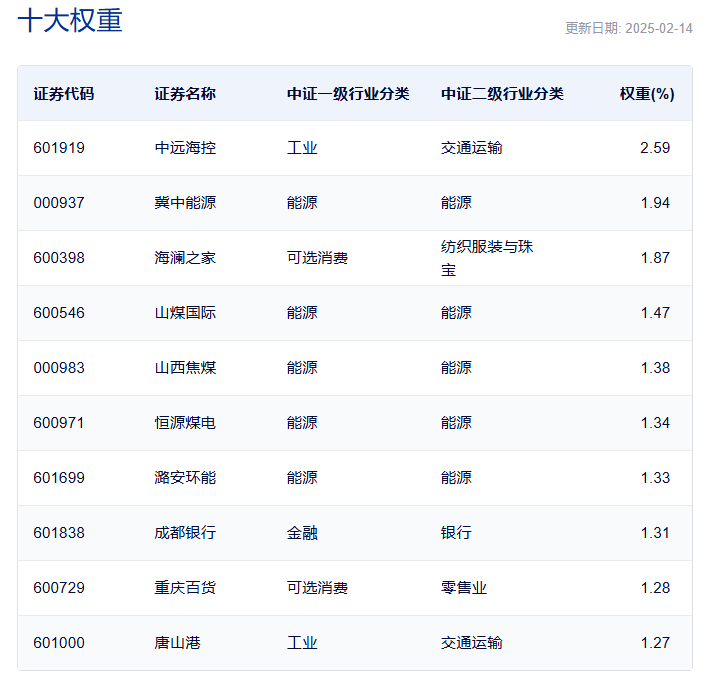Screen dimensions: 710x687
Task: Click the update date 2025-02-14 text
Action: (658, 29)
